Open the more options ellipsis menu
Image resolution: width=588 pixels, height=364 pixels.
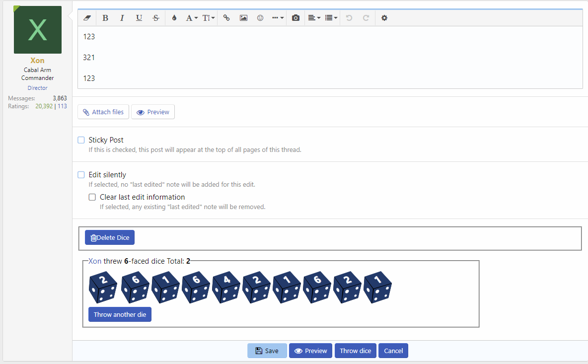coord(278,18)
